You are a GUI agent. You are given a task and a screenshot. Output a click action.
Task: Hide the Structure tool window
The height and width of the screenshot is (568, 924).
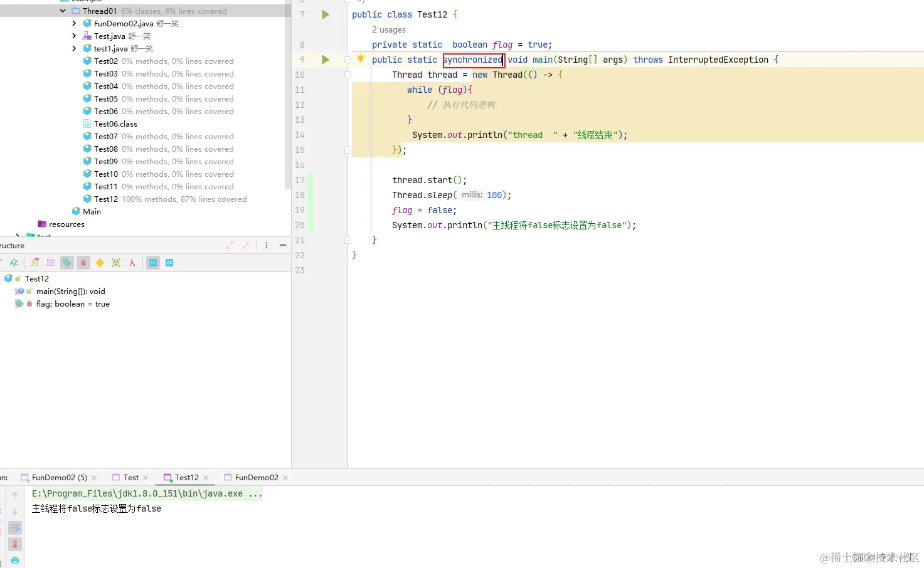click(x=283, y=245)
